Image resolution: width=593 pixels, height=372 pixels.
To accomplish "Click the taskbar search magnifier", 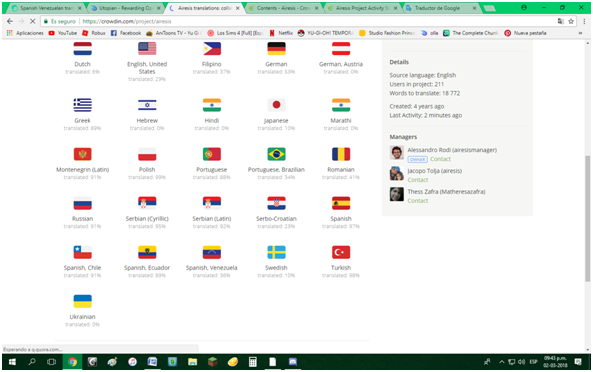I will pyautogui.click(x=32, y=362).
